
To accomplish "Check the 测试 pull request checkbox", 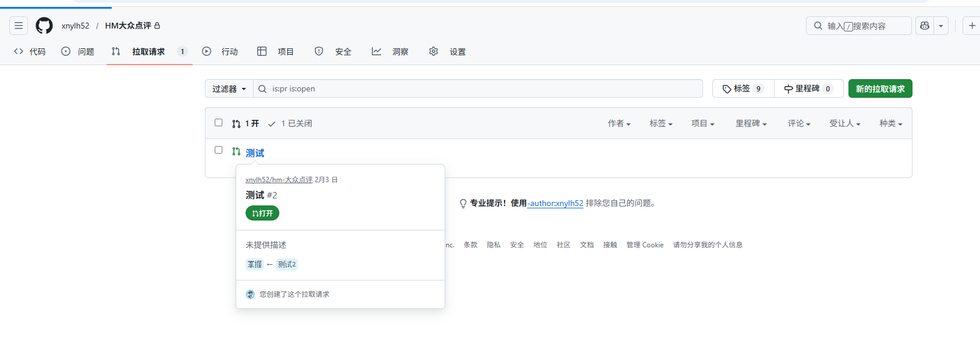I will (x=218, y=150).
